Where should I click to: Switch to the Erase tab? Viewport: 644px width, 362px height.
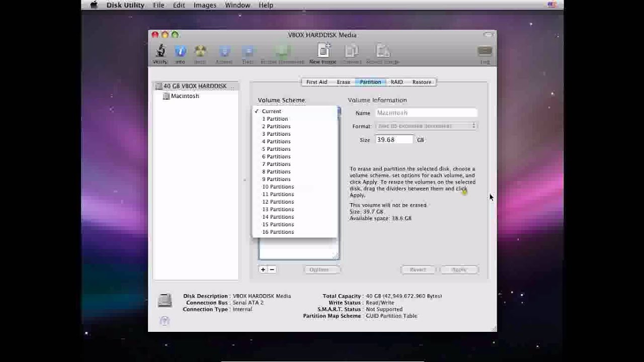coord(344,82)
